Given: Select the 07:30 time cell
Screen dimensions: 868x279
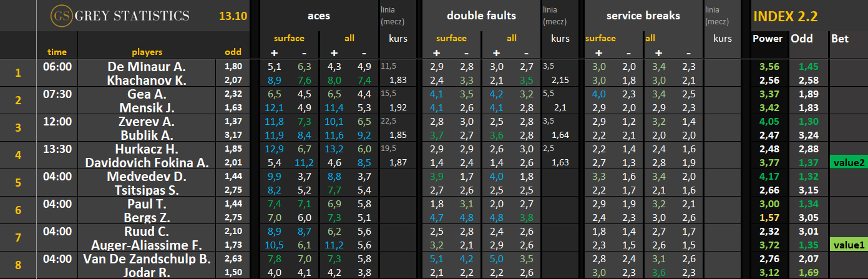Looking at the screenshot, I should (x=56, y=94).
